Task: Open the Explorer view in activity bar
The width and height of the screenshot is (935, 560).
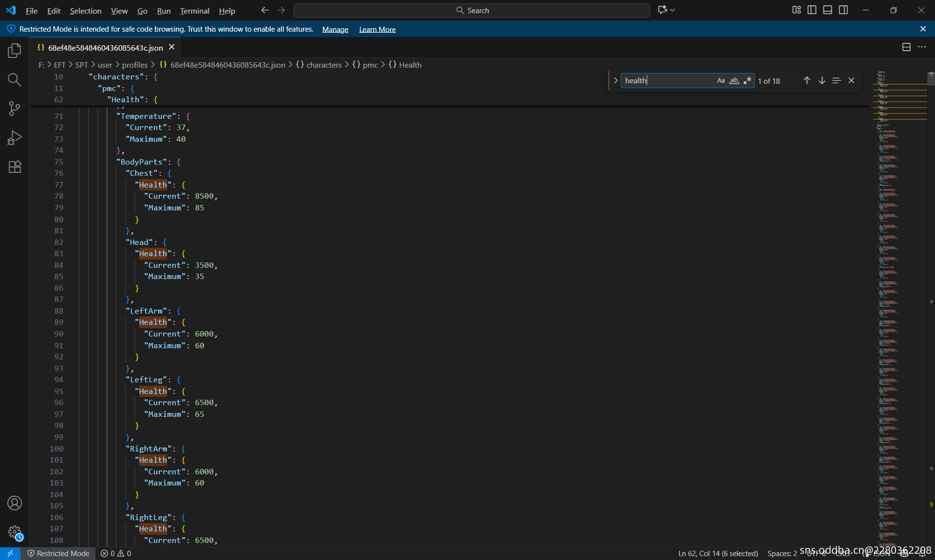Action: (15, 51)
